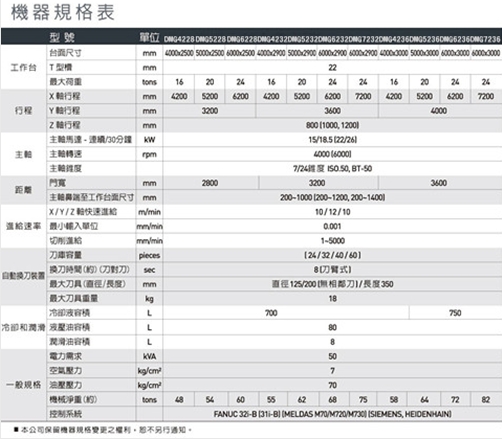Click the T型槽 row label
Screen dimensions: 502x439
click(x=61, y=68)
